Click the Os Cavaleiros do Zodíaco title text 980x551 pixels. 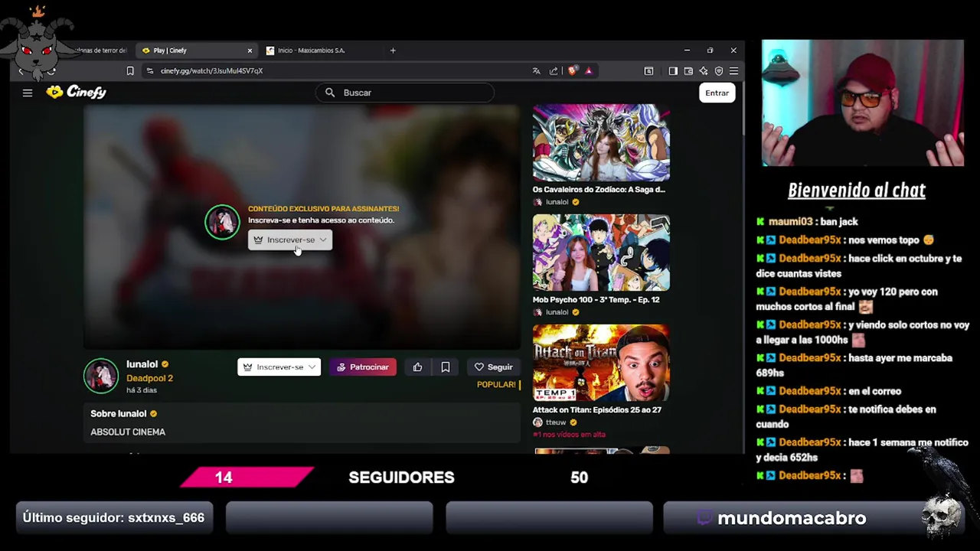(599, 189)
